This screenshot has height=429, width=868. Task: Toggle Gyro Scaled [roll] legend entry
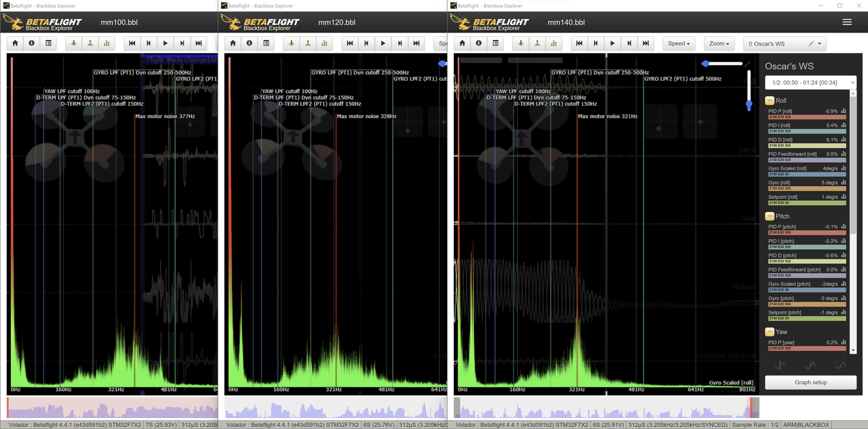tap(807, 171)
